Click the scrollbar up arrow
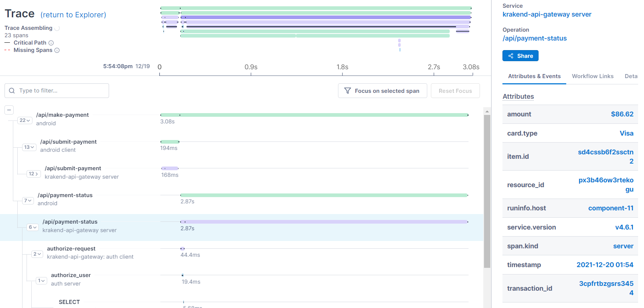Image resolution: width=644 pixels, height=308 pixels. (x=487, y=111)
